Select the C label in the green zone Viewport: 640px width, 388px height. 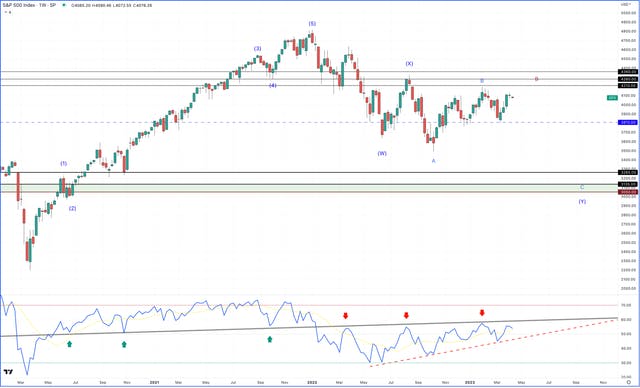click(x=582, y=187)
